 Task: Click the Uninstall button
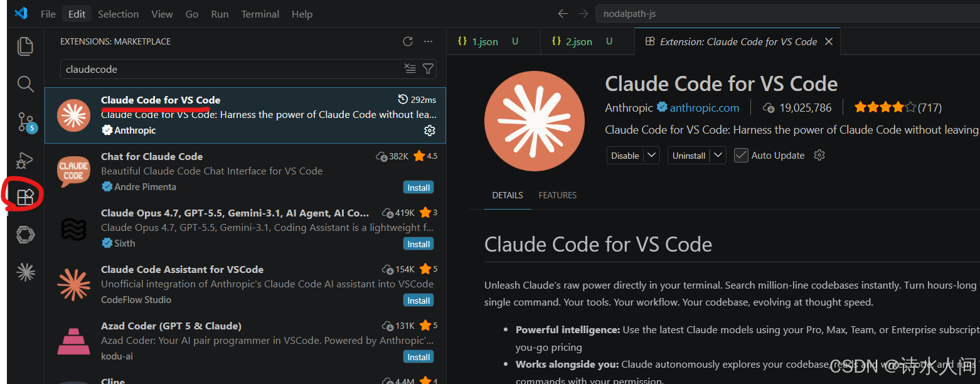pos(689,155)
